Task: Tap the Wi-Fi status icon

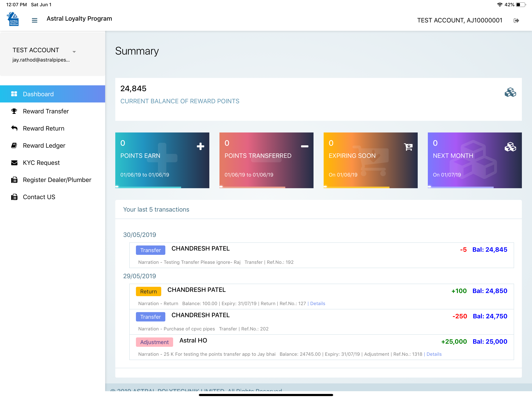Action: pyautogui.click(x=500, y=4)
